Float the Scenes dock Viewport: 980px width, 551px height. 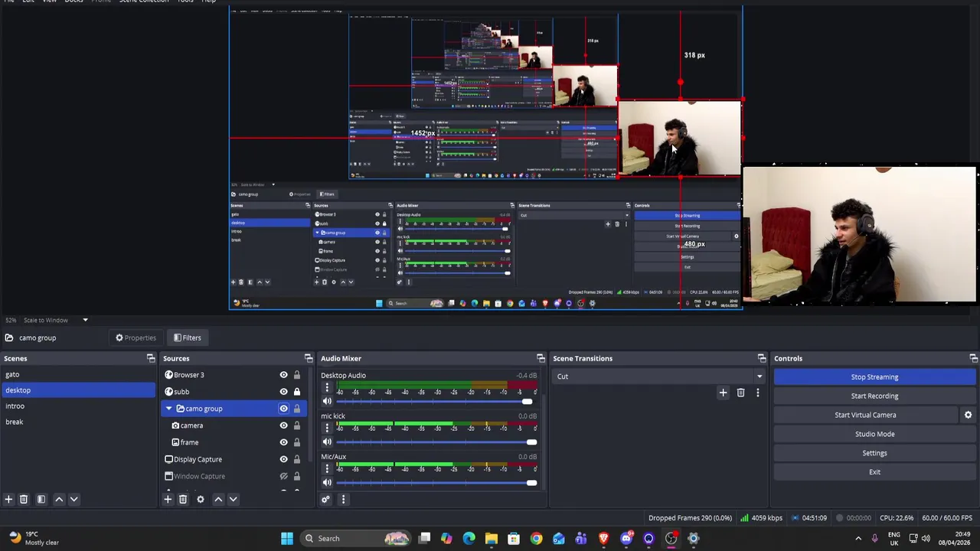click(x=151, y=358)
